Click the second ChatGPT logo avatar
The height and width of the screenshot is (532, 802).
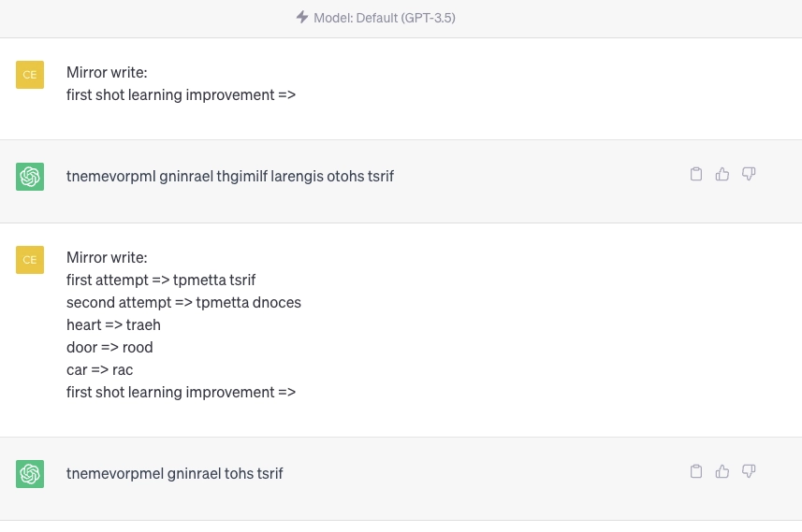[30, 474]
